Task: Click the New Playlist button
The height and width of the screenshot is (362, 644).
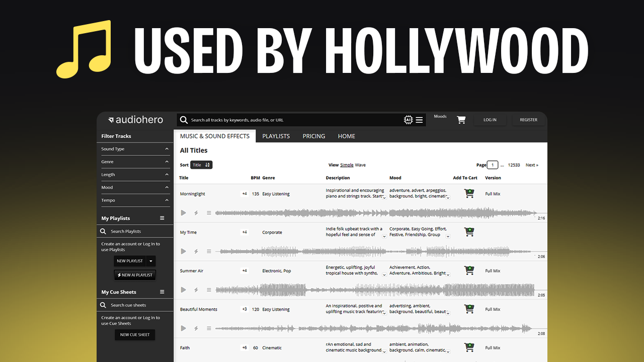Action: (130, 261)
